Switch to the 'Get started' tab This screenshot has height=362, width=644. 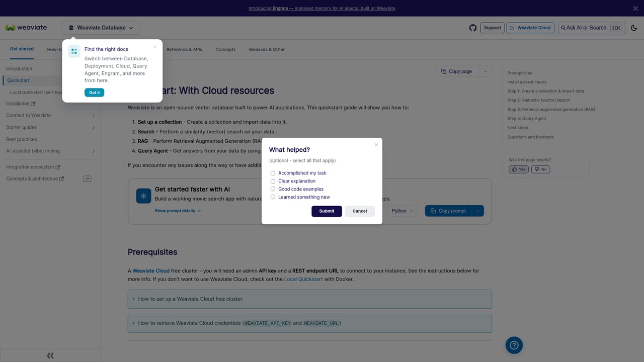(22, 49)
